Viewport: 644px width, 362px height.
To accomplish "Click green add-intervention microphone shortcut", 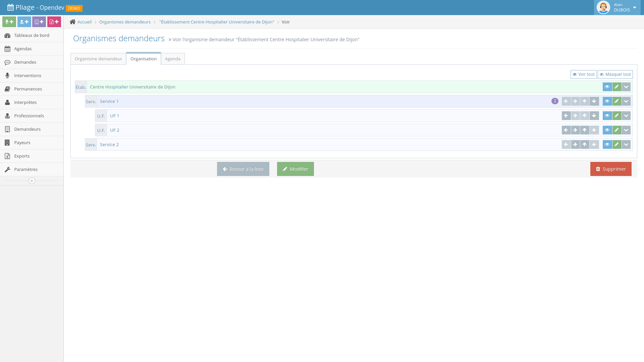I will tap(9, 22).
